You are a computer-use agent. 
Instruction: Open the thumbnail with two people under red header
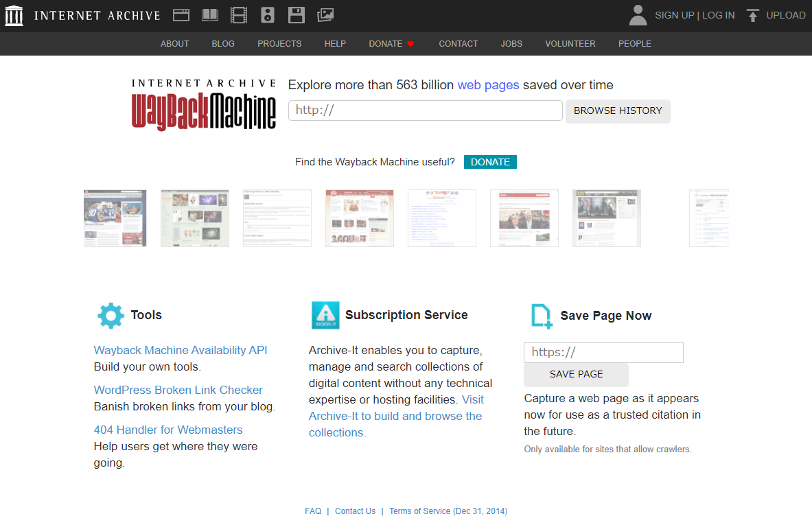(x=524, y=218)
